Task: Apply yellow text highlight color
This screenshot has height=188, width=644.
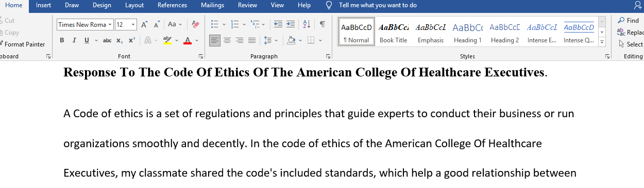Action: coord(167,40)
